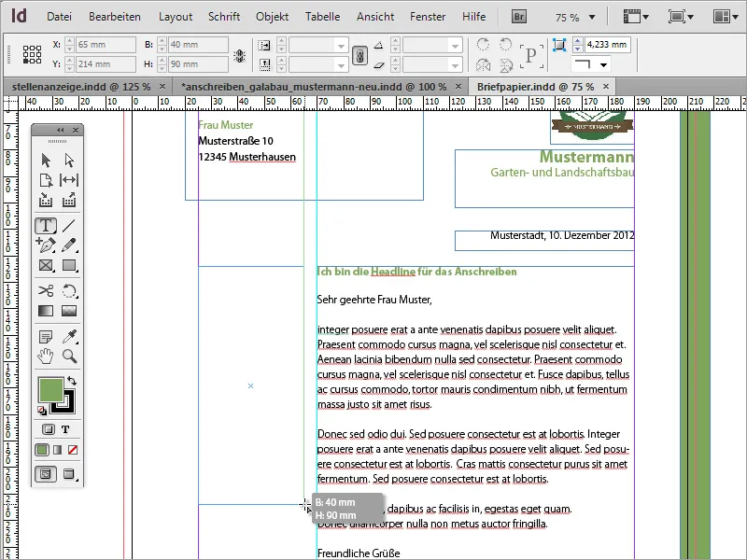Select the Type tool
The image size is (747, 560).
(46, 226)
